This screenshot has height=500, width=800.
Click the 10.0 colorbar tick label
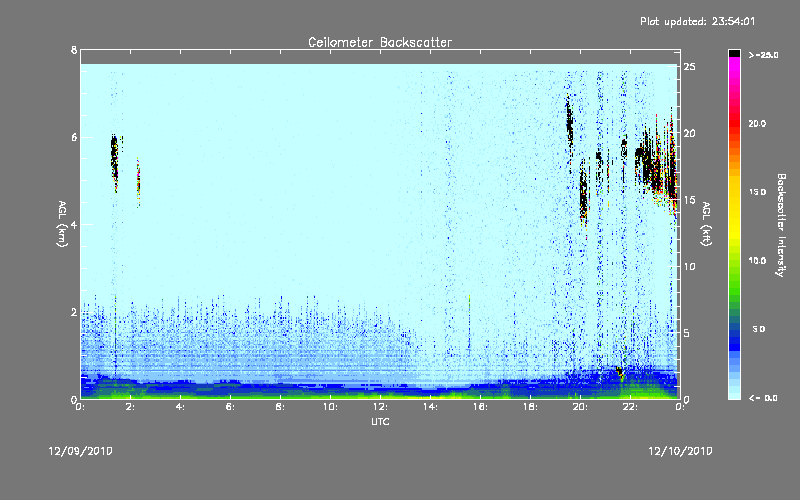coord(757,261)
